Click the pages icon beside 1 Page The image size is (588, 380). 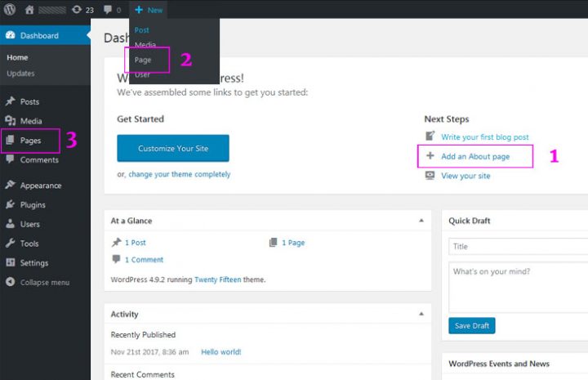coord(274,243)
